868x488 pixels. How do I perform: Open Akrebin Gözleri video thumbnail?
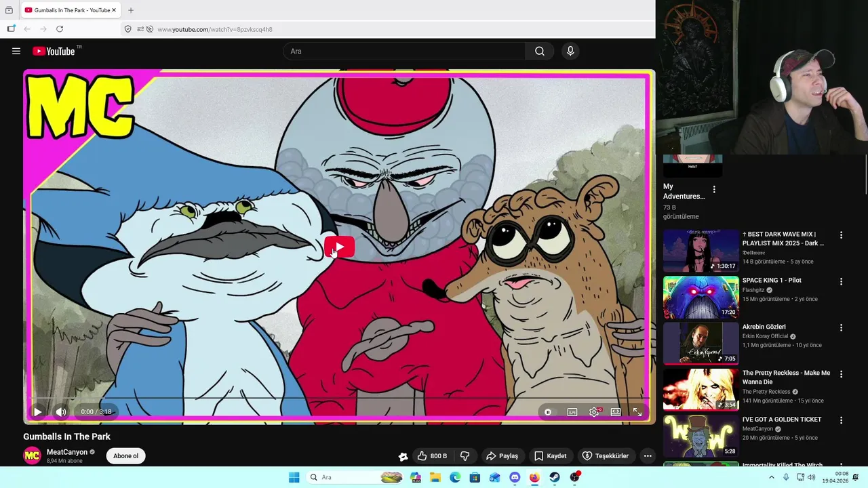pyautogui.click(x=701, y=344)
